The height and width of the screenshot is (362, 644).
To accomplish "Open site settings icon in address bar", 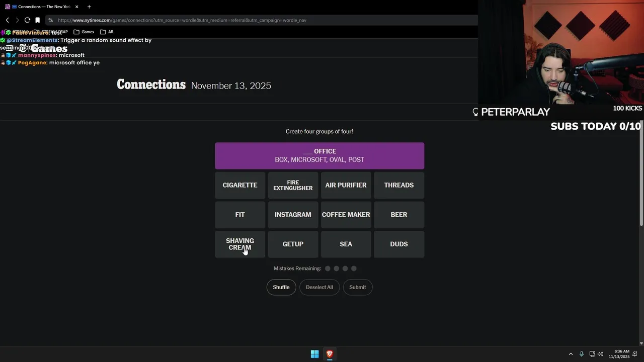I will click(x=50, y=20).
